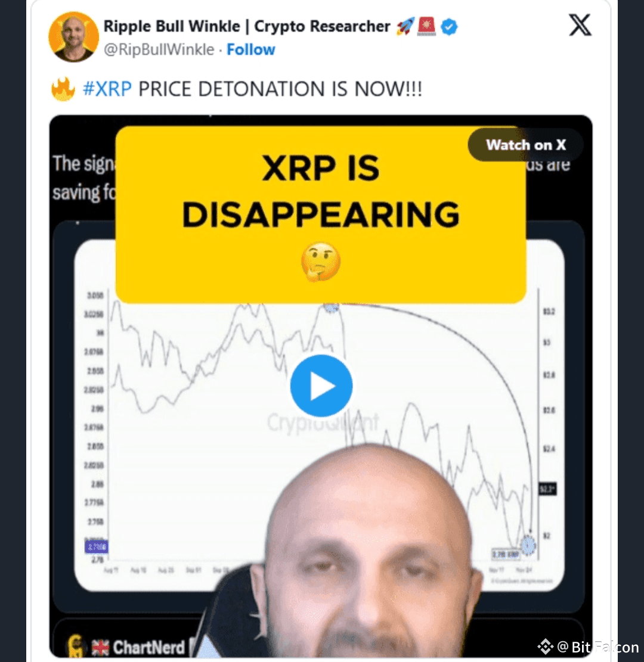This screenshot has width=644, height=662.
Task: Play the embedded XRP video
Action: click(321, 386)
